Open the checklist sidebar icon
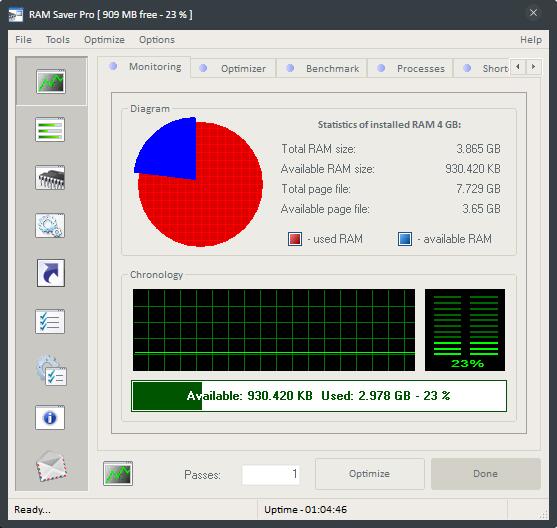This screenshot has width=557, height=528. coord(50,322)
